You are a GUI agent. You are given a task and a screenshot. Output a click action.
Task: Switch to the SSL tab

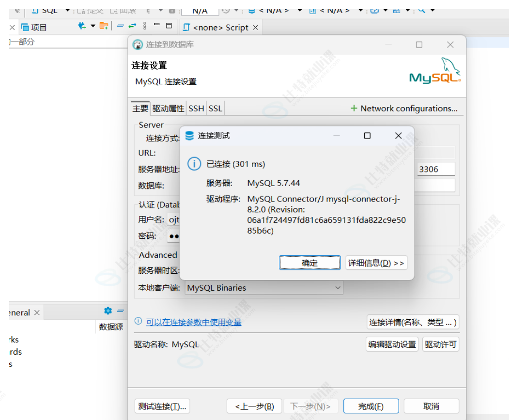(215, 108)
